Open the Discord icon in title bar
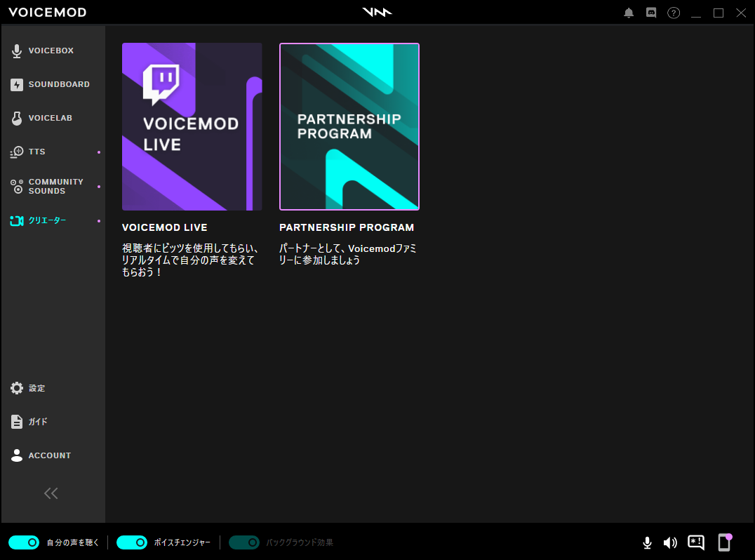 point(651,13)
